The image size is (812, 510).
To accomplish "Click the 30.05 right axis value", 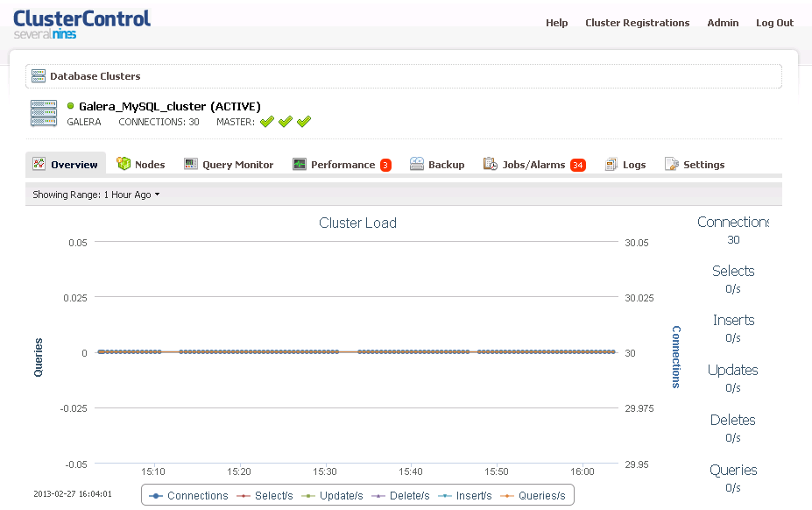I will click(637, 243).
